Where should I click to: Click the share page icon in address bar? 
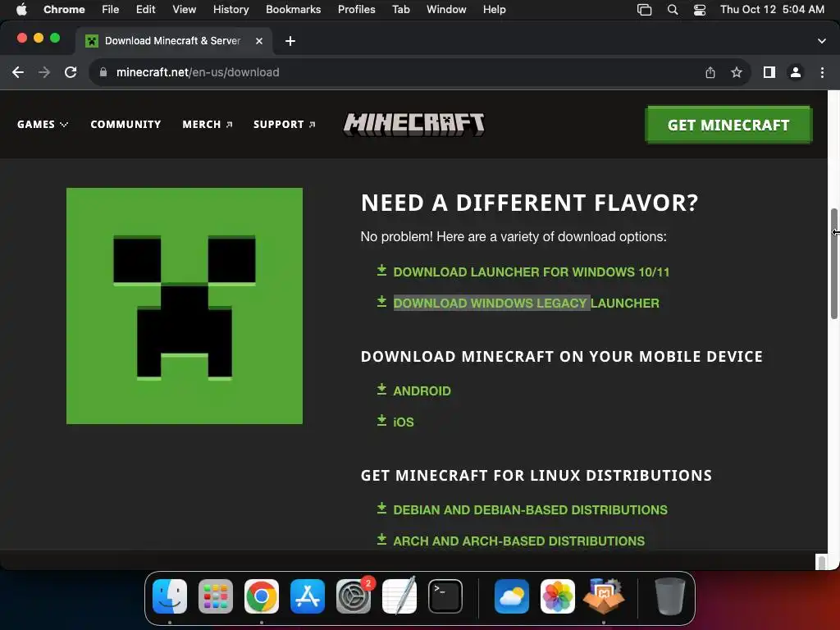(710, 72)
